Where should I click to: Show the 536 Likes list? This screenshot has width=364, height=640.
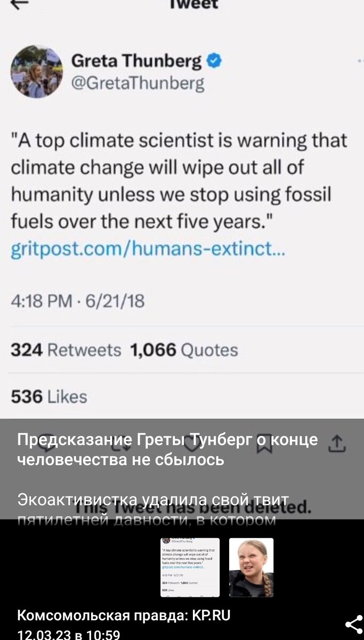pyautogui.click(x=49, y=396)
